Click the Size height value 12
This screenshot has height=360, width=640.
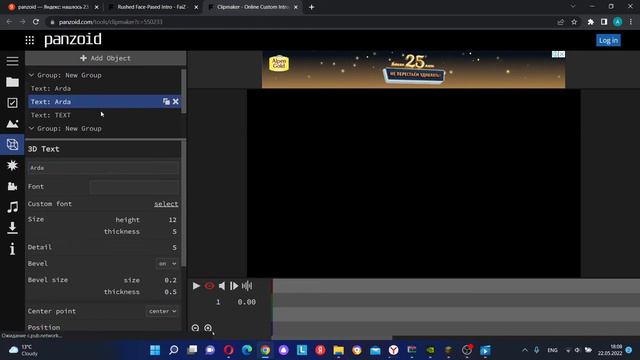(172, 220)
